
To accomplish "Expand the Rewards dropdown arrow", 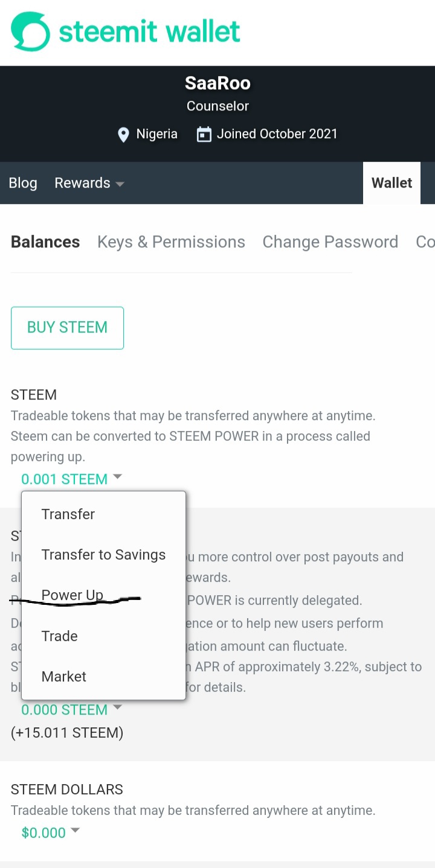I will pos(120,183).
